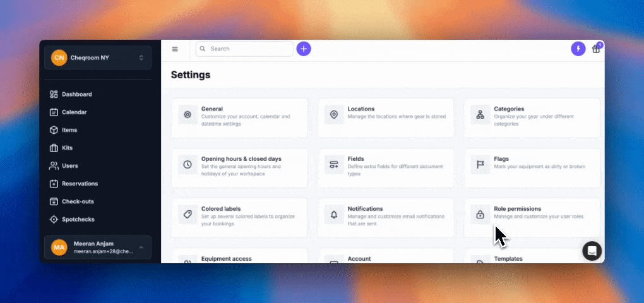This screenshot has width=644, height=303.
Task: Click the Flags flag icon
Action: point(480,165)
